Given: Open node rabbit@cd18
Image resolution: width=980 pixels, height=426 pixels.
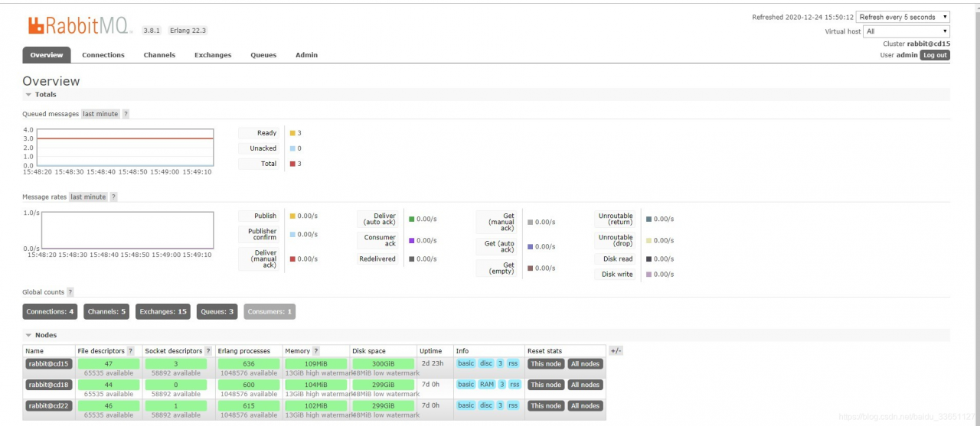Looking at the screenshot, I should click(x=48, y=385).
